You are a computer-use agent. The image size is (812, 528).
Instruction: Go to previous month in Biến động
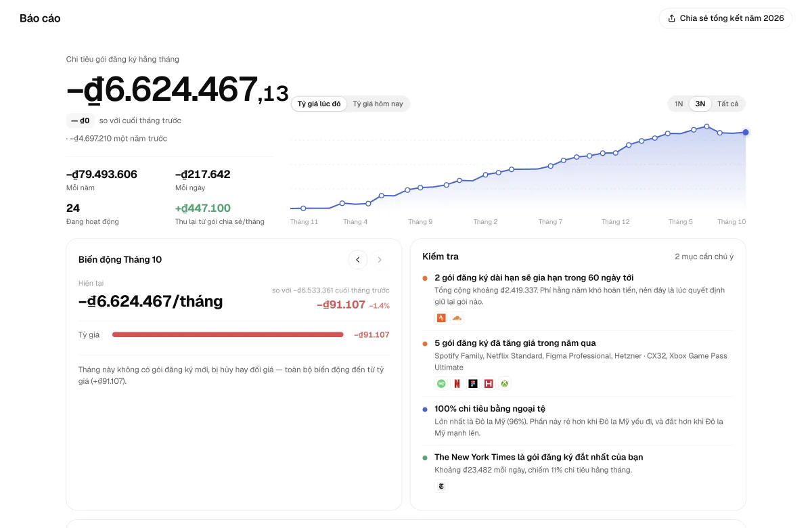point(358,259)
